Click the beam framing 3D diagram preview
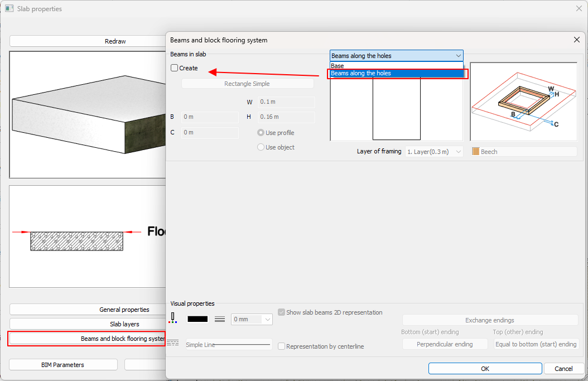This screenshot has height=381, width=588. click(x=523, y=102)
